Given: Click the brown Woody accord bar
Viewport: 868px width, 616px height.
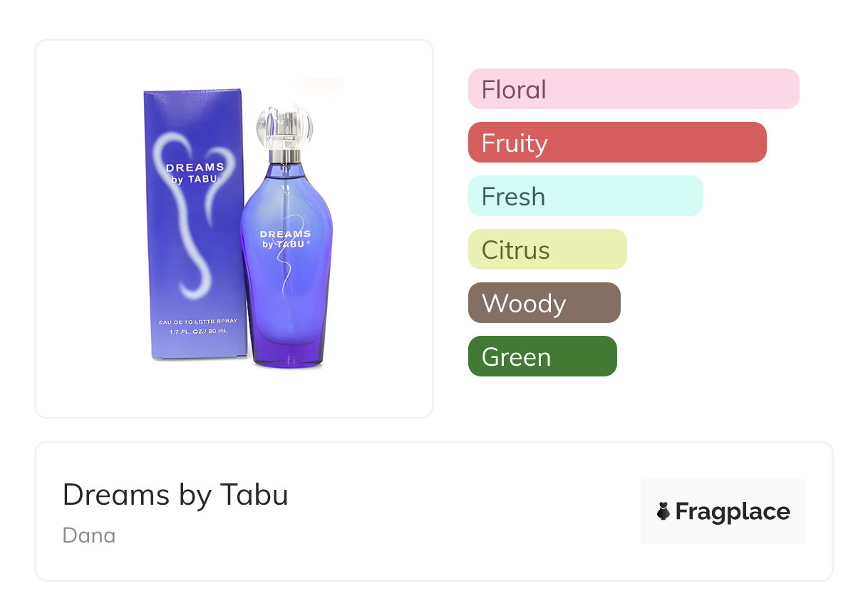Looking at the screenshot, I should pyautogui.click(x=544, y=303).
